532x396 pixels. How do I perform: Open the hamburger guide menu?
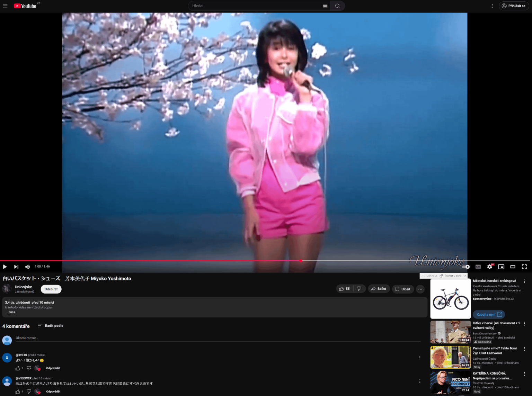tap(5, 6)
